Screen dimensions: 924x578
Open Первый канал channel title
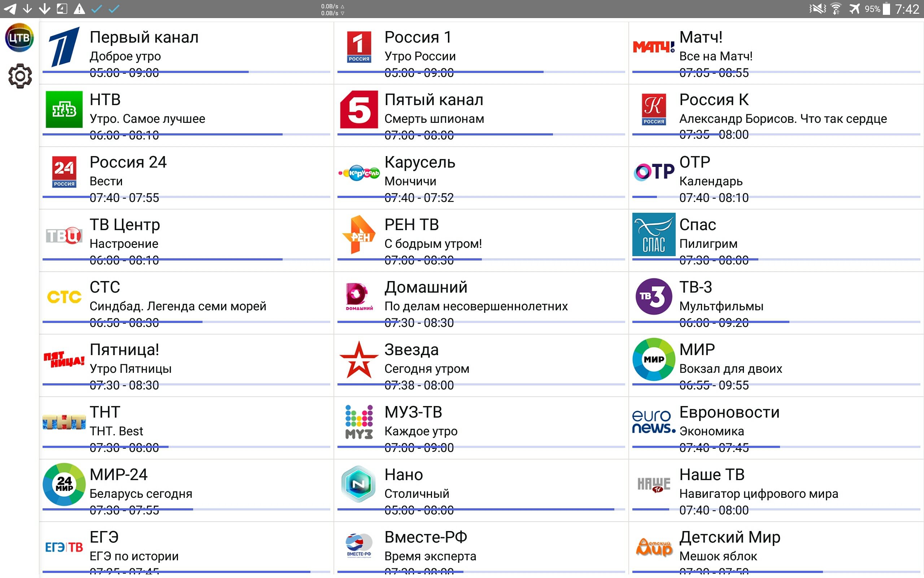[144, 38]
